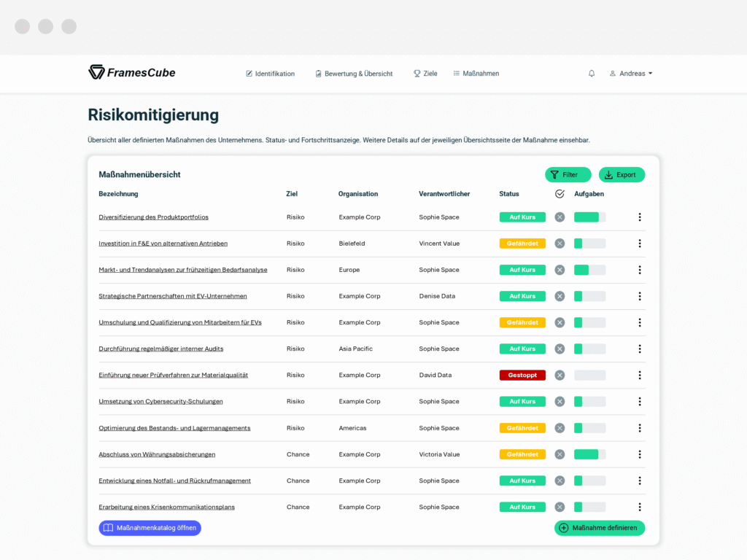Screen dimensions: 747x560
Task: Click the Verantwortlicher column header
Action: (444, 194)
